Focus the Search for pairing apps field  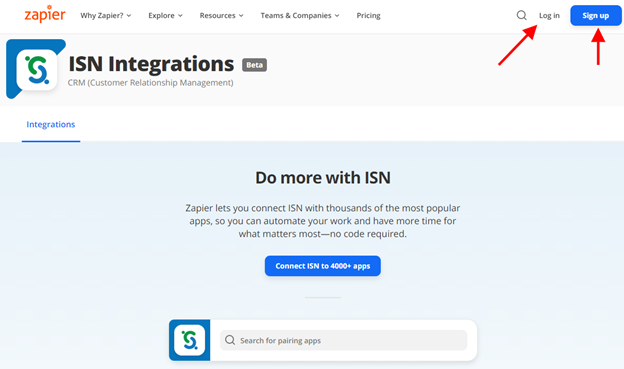343,340
